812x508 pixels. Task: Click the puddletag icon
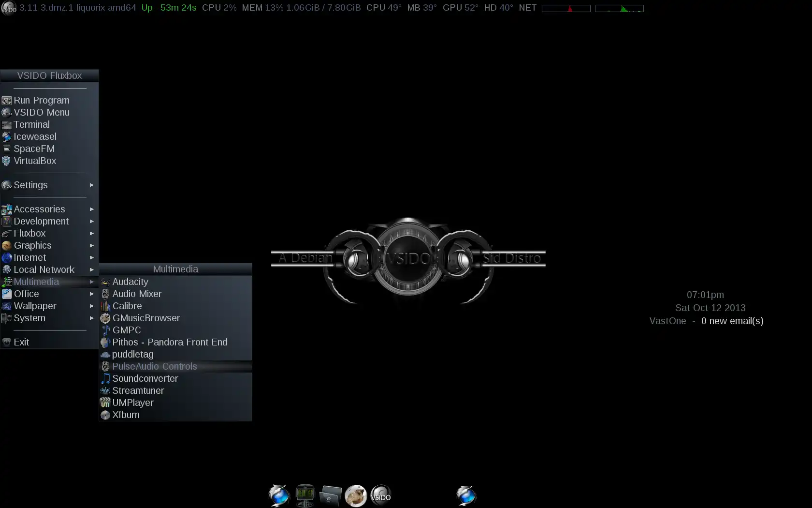click(x=105, y=355)
